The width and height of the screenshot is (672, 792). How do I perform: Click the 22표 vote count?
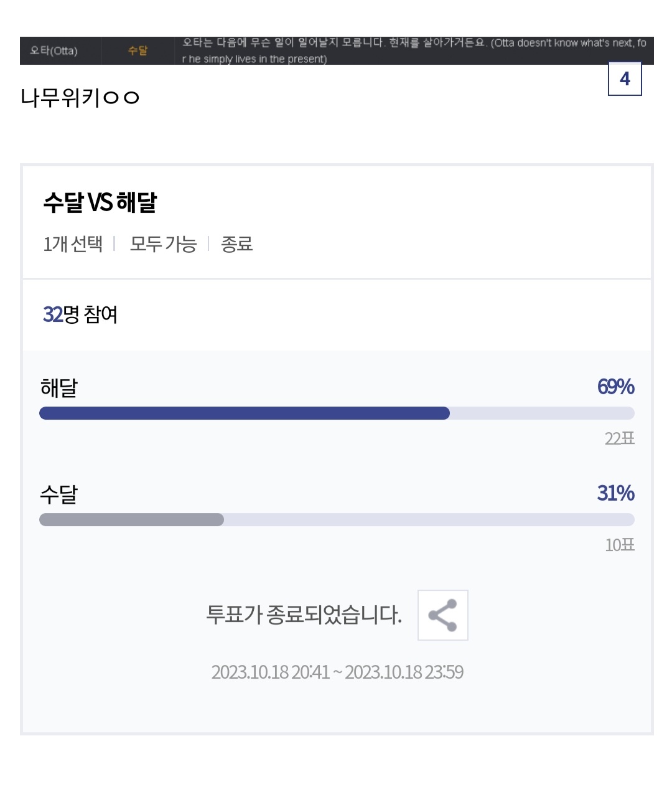point(619,439)
